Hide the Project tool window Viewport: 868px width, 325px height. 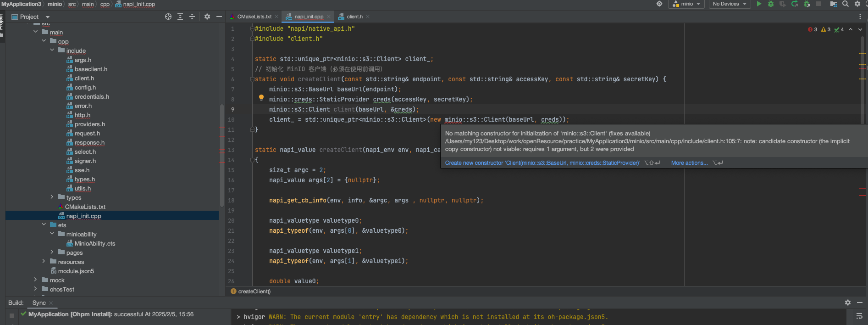(219, 17)
